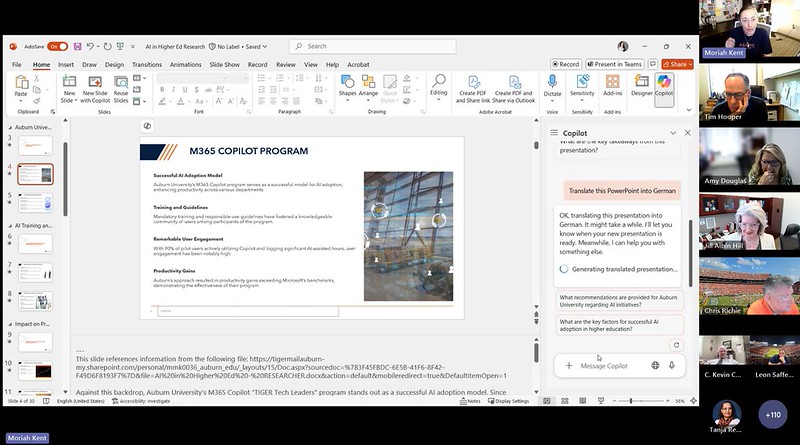This screenshot has height=445, width=800.
Task: Open the Arrange menu
Action: click(x=368, y=87)
